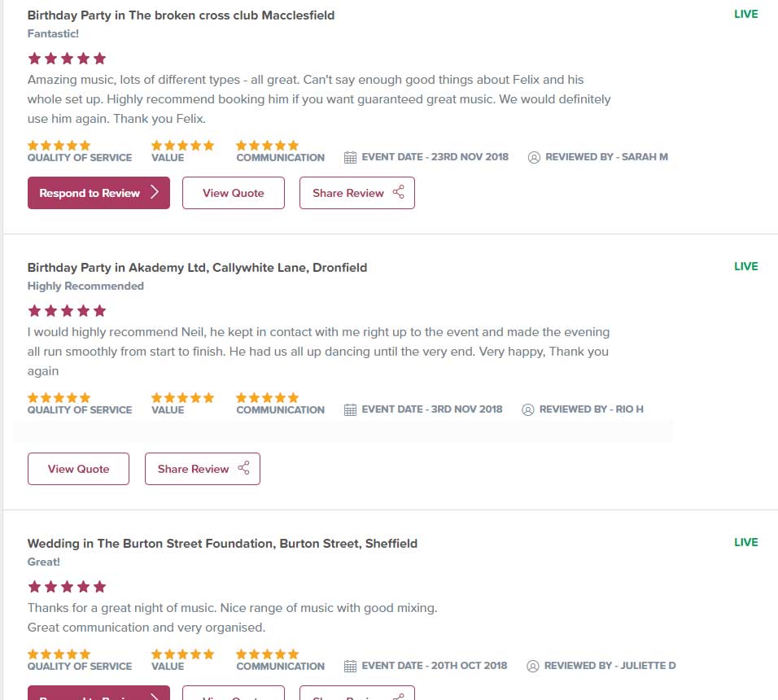Click calendar icon beside 3rd Nov 2018
This screenshot has height=700, width=778.
350,409
